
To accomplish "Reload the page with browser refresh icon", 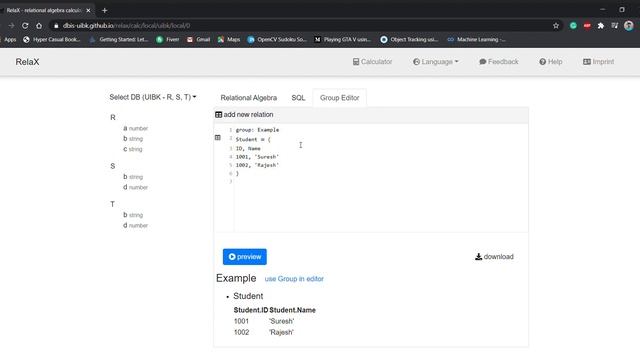I will (x=25, y=25).
